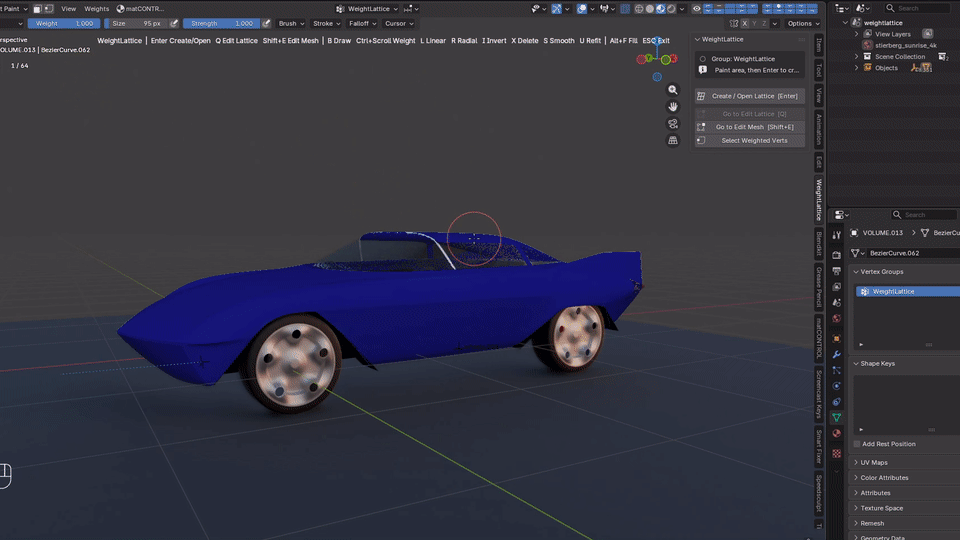
Task: Click the Size pressure sensitivity pen icon
Action: click(x=174, y=23)
